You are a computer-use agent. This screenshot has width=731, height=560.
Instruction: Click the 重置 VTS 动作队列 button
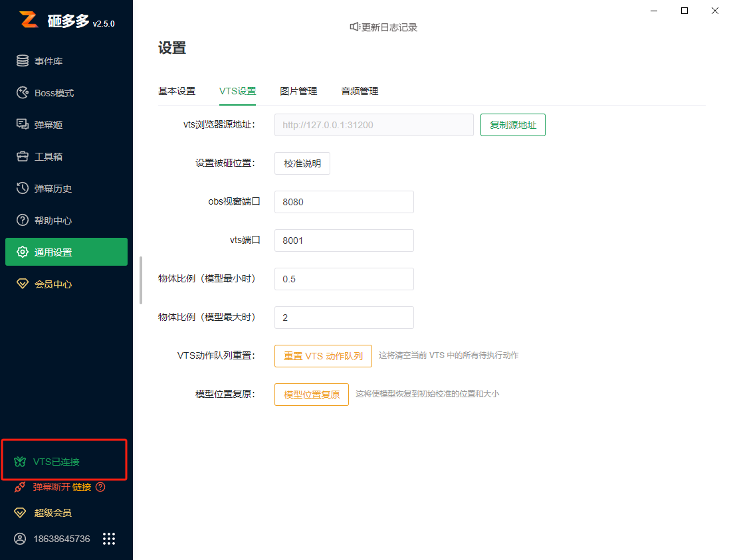[323, 356]
